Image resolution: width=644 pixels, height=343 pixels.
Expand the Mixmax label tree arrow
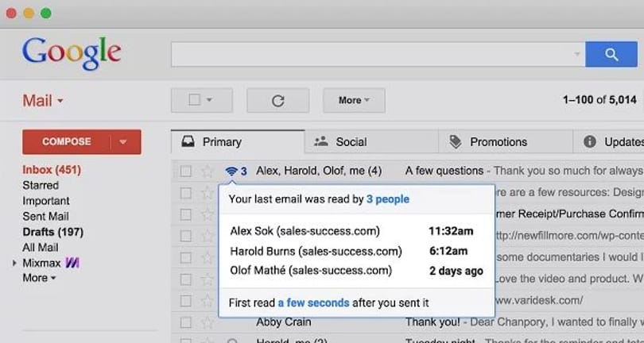tap(14, 263)
